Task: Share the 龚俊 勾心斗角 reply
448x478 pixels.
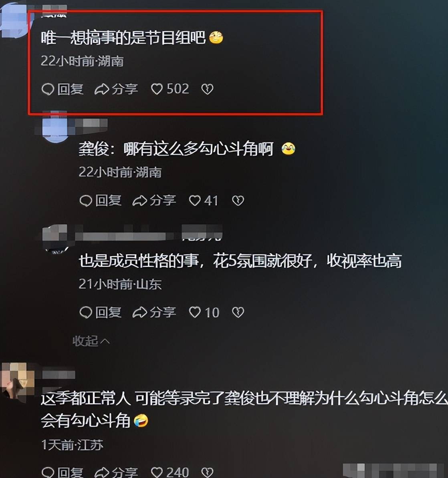Action: coord(154,201)
